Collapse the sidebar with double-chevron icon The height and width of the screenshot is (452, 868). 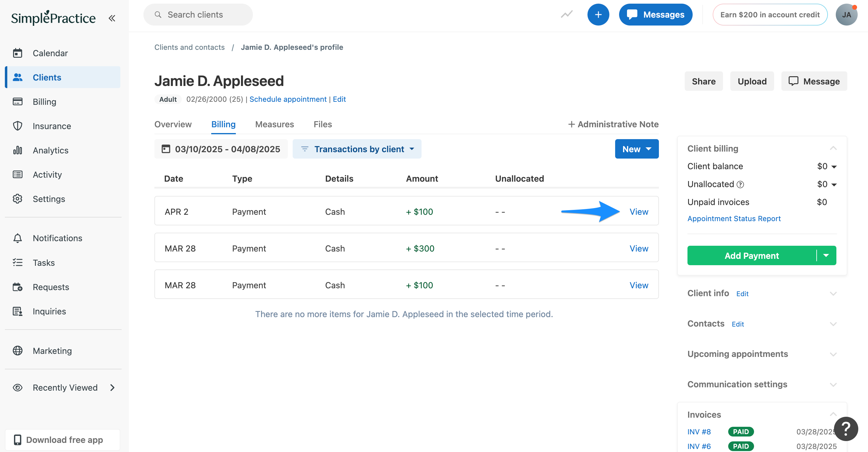coord(112,18)
